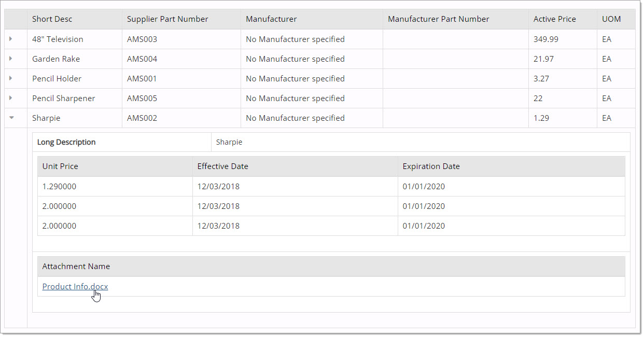Click the Unit Price column header

[x=60, y=166]
